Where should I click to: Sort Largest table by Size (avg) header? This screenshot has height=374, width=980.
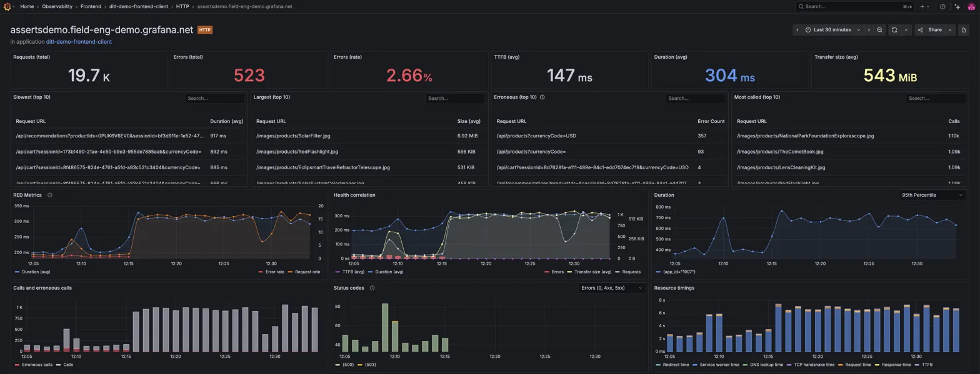point(469,121)
